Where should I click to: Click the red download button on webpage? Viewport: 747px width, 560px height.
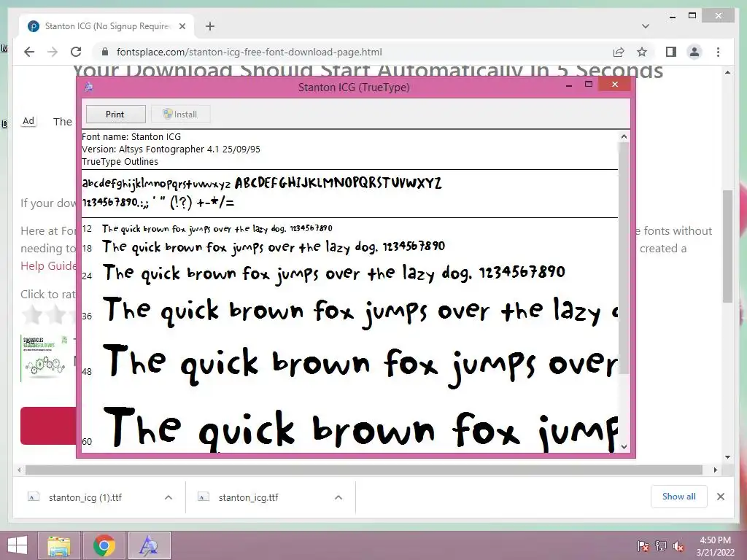pos(48,426)
